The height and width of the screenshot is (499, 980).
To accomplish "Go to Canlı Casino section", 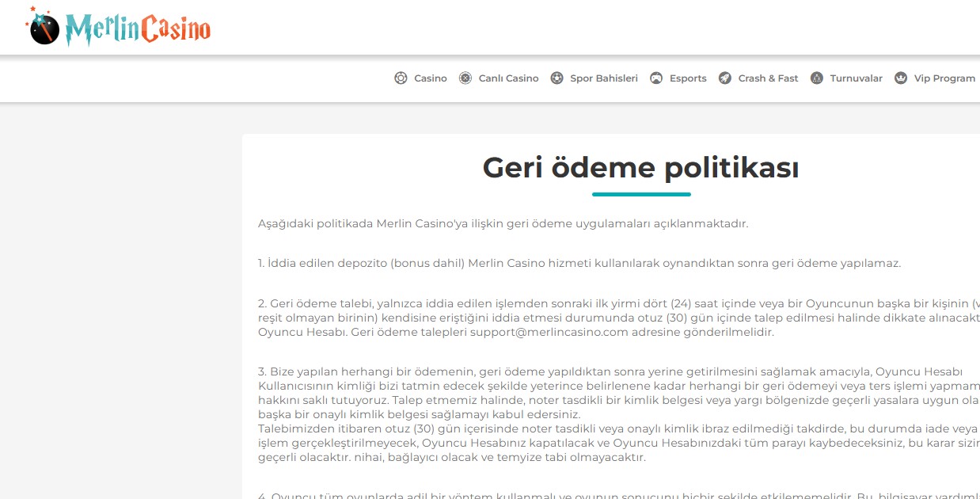I will click(508, 78).
